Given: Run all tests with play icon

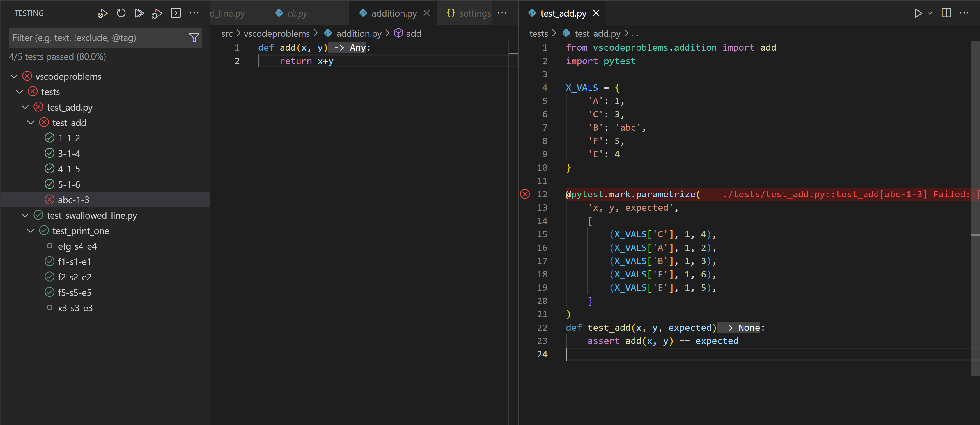Looking at the screenshot, I should [x=139, y=13].
